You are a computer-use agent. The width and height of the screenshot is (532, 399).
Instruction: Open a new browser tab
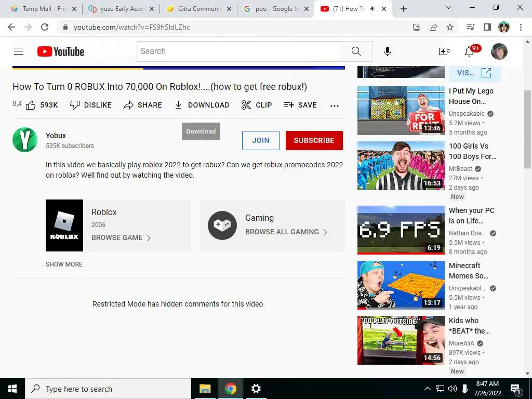click(403, 9)
